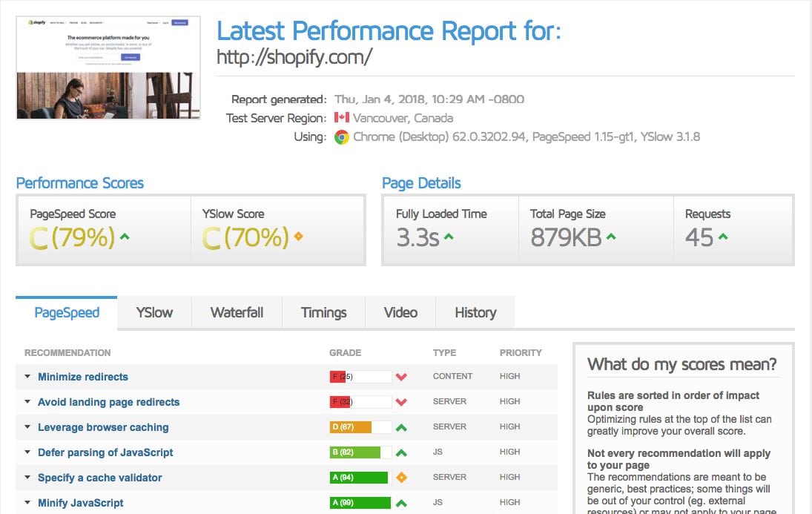Click the 3.3s fully loaded time value

[417, 238]
